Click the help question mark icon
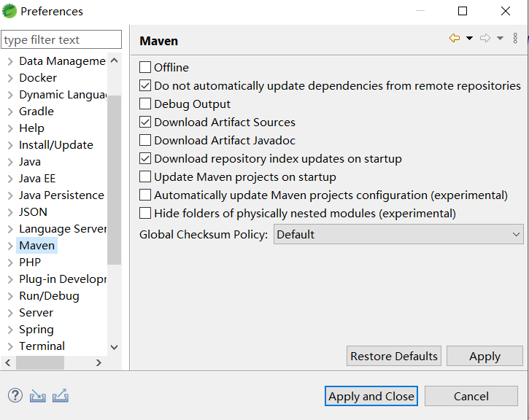 click(x=15, y=395)
